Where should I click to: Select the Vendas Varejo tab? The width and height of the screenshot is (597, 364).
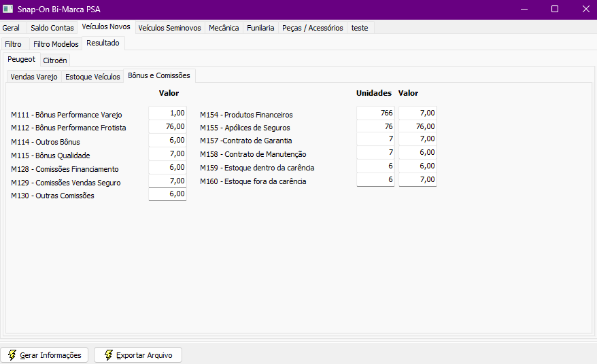click(x=34, y=77)
